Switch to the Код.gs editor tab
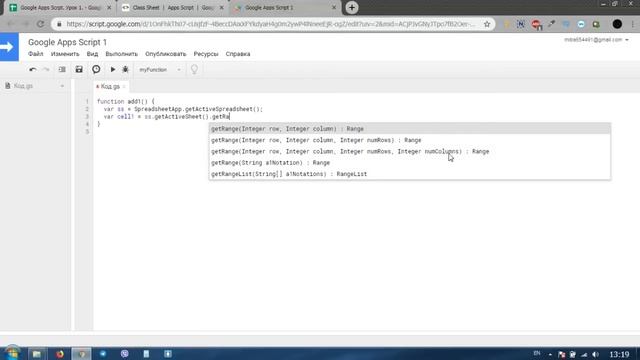Image resolution: width=640 pixels, height=360 pixels. pyautogui.click(x=110, y=87)
